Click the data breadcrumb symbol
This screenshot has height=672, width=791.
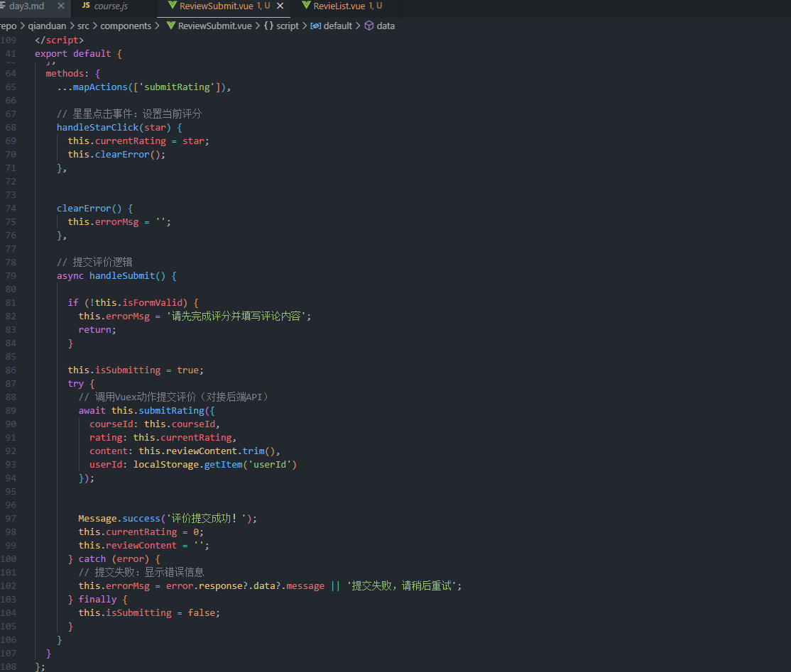(386, 26)
